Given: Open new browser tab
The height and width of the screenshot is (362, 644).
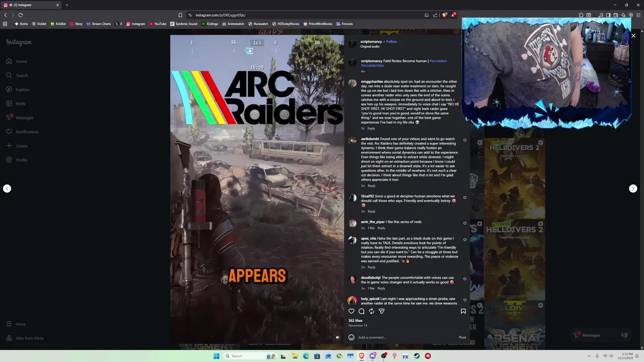Looking at the screenshot, I should tap(66, 5).
